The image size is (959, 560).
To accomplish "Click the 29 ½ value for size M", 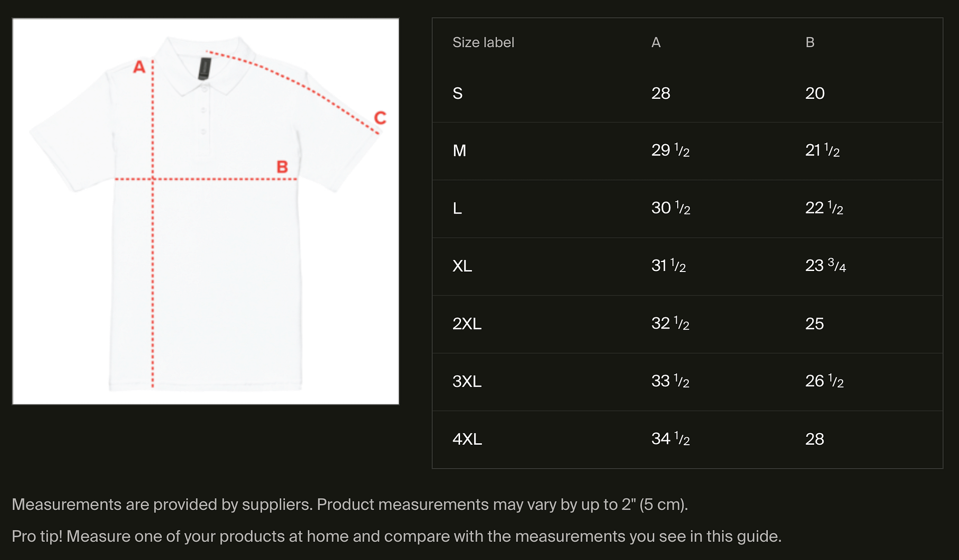I will pyautogui.click(x=670, y=150).
